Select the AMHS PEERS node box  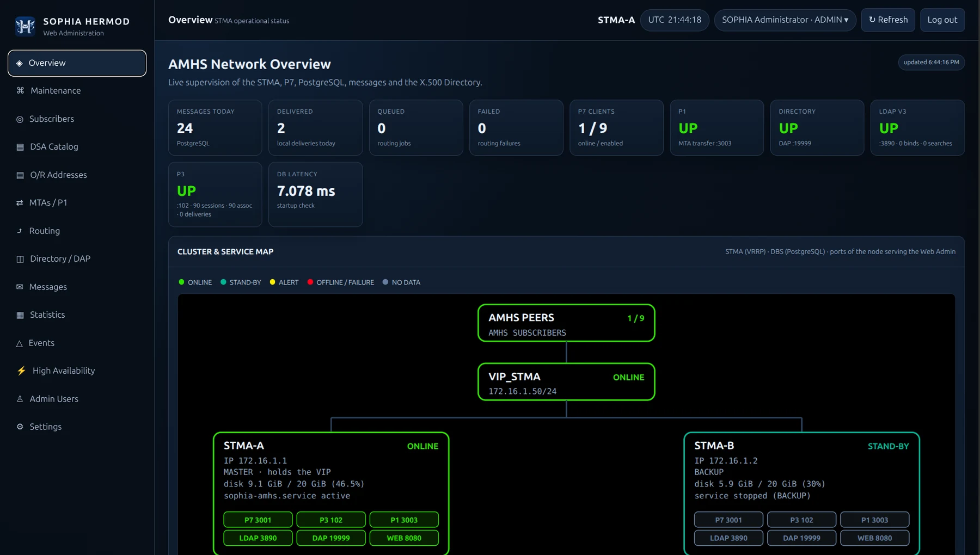[x=566, y=323]
